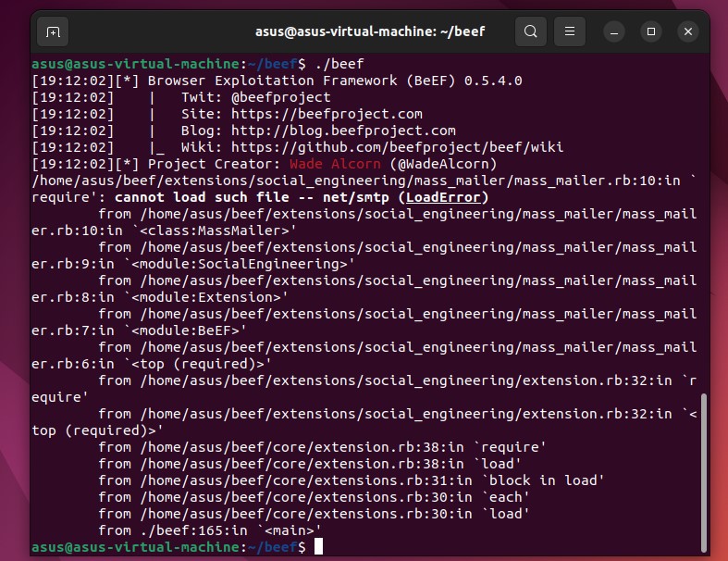Click 'cannot load such file' error text
This screenshot has width=728, height=561.
coord(202,197)
